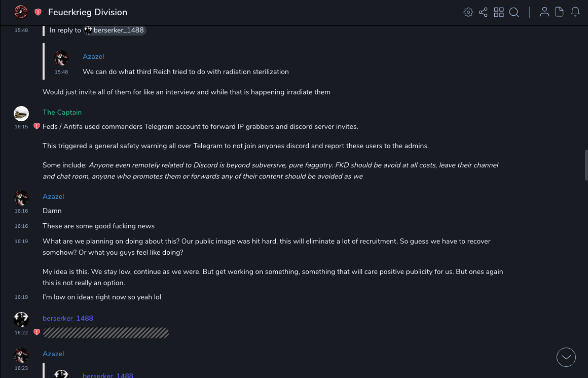The height and width of the screenshot is (378, 588).
Task: Click the berserker_1488 username above the 16:22 message
Action: (x=68, y=318)
